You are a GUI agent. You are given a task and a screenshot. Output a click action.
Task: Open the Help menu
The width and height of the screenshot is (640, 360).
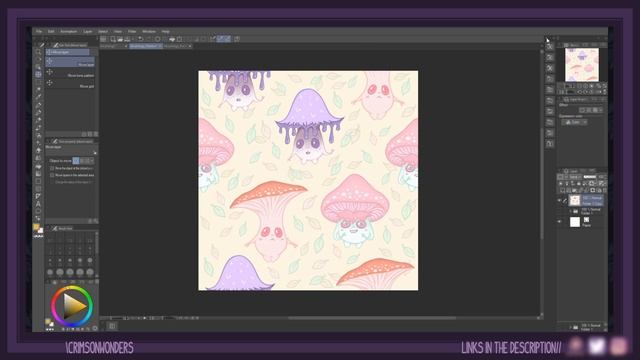pyautogui.click(x=165, y=31)
